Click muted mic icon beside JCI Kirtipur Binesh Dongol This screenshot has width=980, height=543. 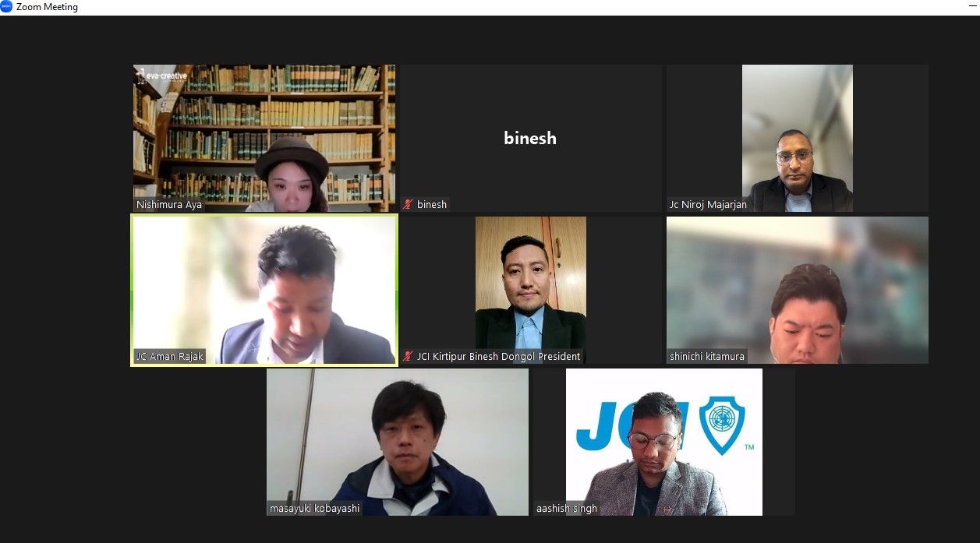(408, 357)
